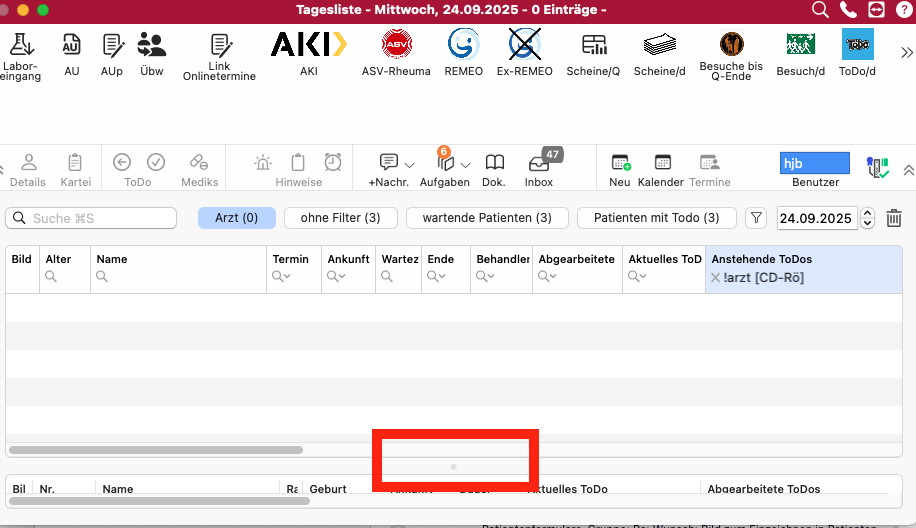The image size is (916, 528).
Task: Toggle the Patienten mit Todo (3) filter
Action: pyautogui.click(x=657, y=218)
